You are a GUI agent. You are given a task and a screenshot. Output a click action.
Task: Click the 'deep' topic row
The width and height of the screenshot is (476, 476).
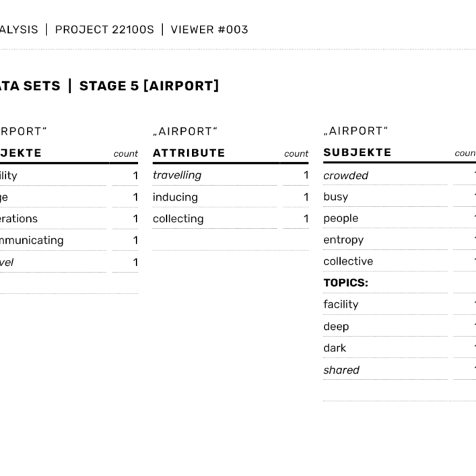pos(336,327)
